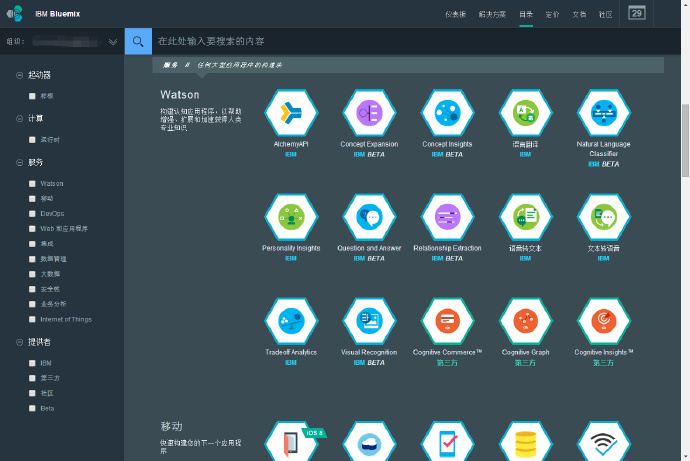Open the Visual Recognition service icon
Viewport: 690px width, 461px height.
(369, 321)
